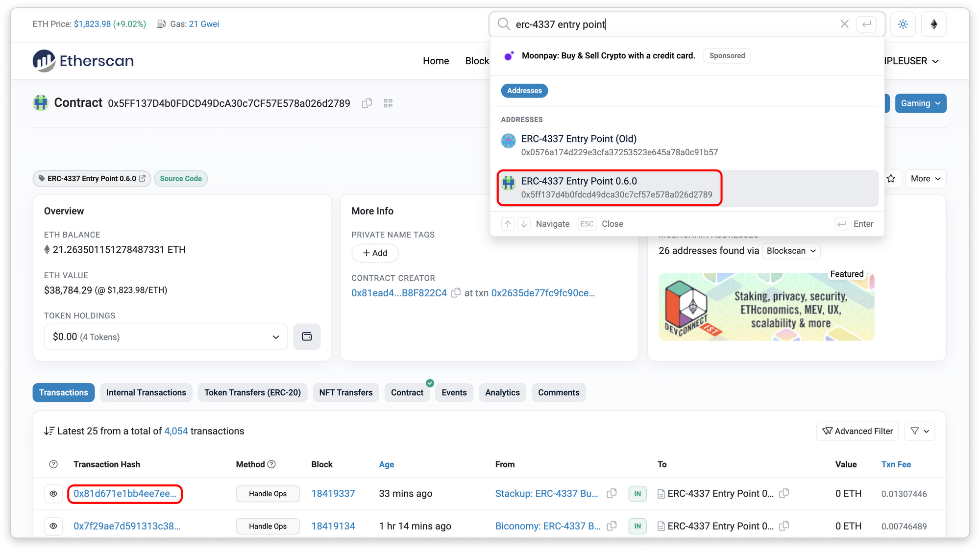Go to the Home menu item
Screen dimensions: 980x551
[x=436, y=61]
